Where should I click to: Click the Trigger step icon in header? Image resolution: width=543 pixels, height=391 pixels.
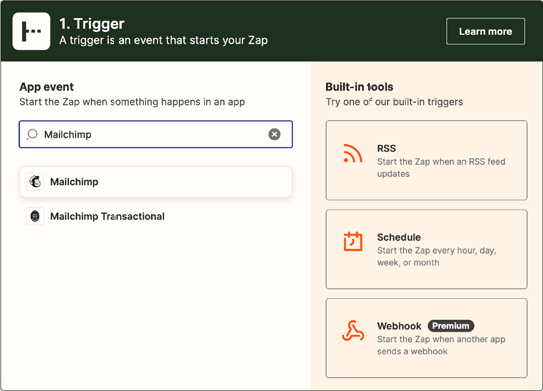(31, 31)
